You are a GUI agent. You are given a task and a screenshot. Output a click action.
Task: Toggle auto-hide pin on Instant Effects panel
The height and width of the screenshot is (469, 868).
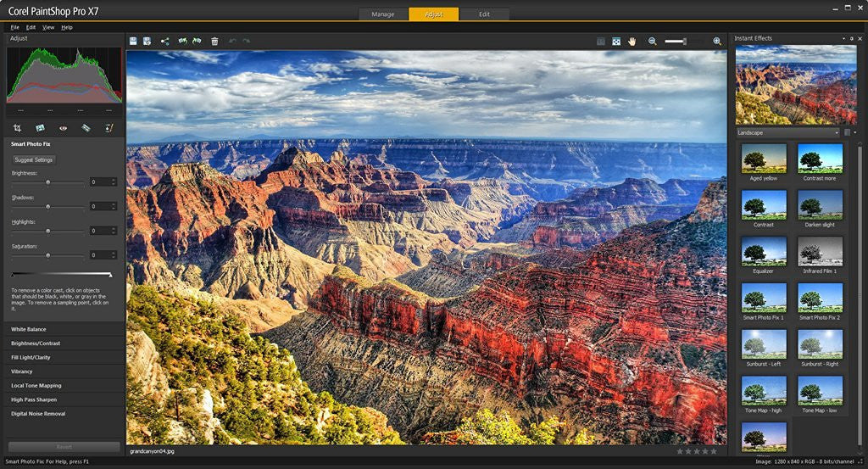pos(852,39)
